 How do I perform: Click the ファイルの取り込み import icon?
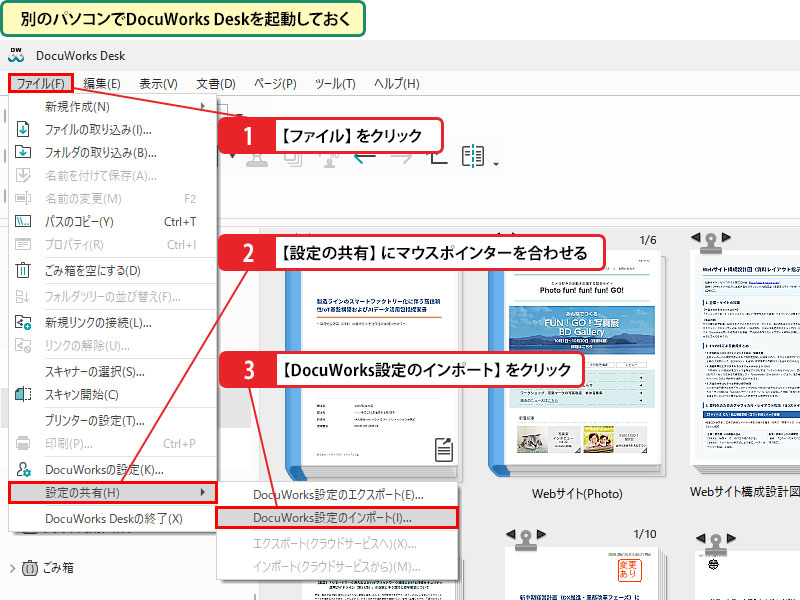(23, 130)
